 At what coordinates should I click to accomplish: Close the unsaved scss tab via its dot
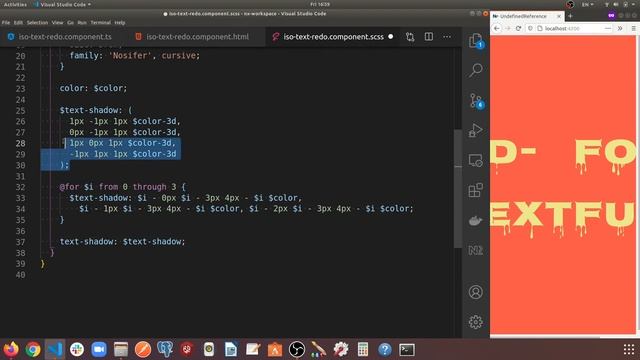coord(391,37)
